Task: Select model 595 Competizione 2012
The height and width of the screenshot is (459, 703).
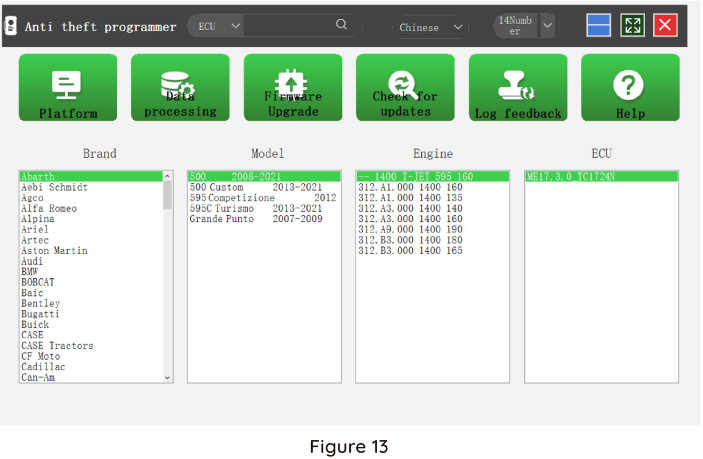Action: pos(264,198)
